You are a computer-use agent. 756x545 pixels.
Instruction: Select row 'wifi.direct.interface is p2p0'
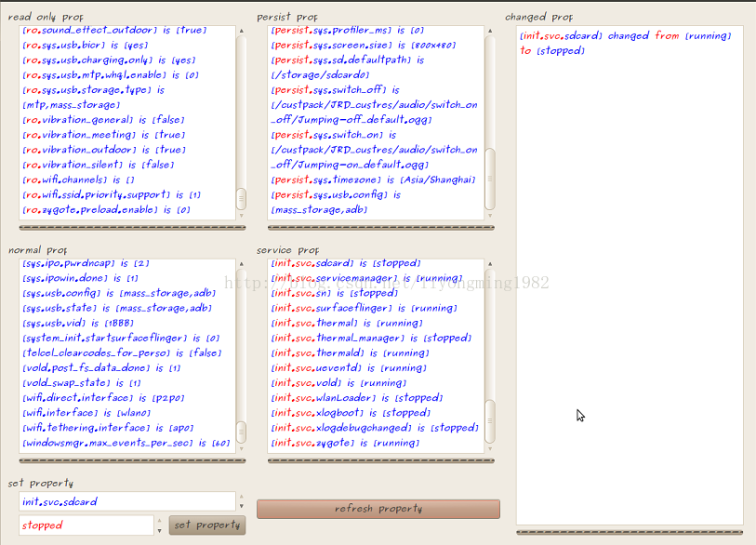tap(103, 398)
